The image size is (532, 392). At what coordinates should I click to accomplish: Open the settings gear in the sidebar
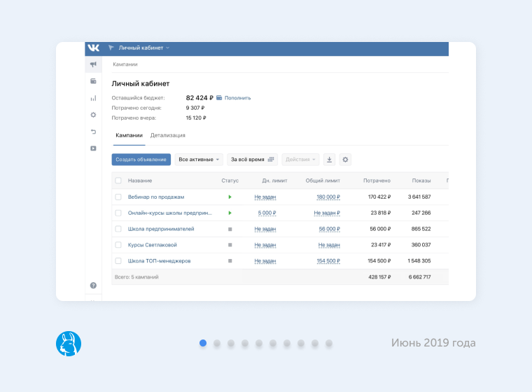(x=93, y=115)
